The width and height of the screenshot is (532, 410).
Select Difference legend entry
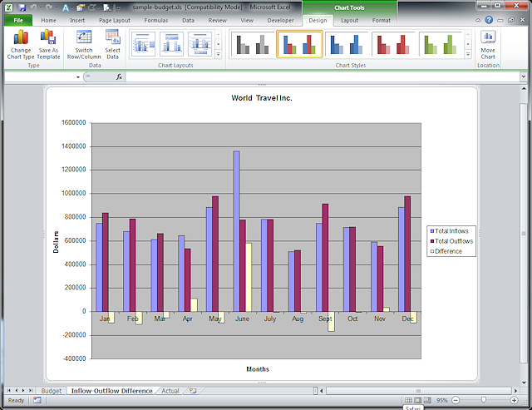(446, 251)
